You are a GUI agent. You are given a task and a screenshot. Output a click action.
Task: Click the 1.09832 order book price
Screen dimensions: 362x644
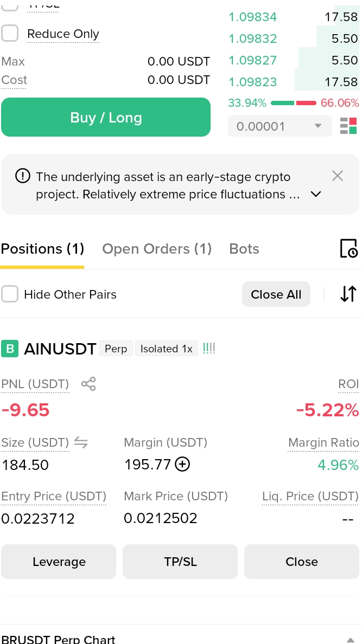252,38
